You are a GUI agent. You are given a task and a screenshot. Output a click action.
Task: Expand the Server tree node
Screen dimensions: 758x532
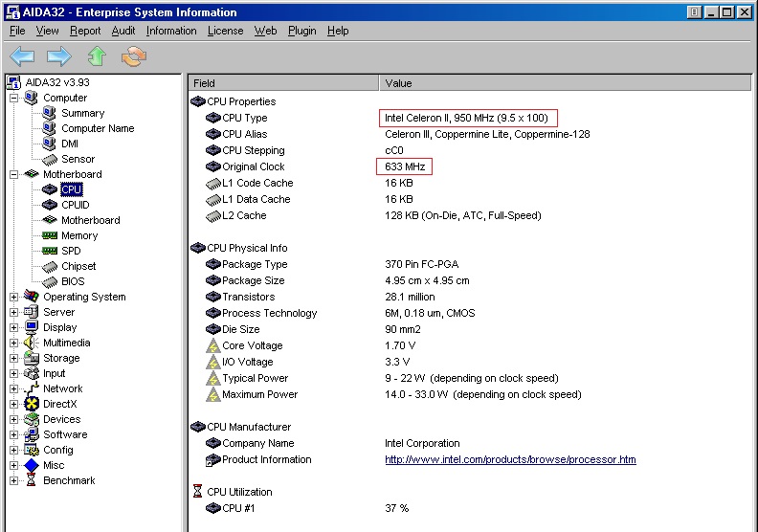pos(13,312)
